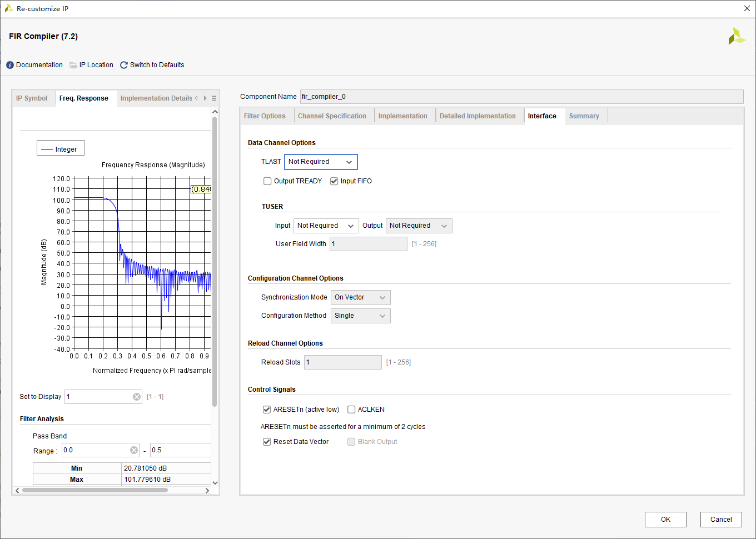Click the Set to Display input
Viewport: 756px width, 539px height.
pyautogui.click(x=103, y=397)
